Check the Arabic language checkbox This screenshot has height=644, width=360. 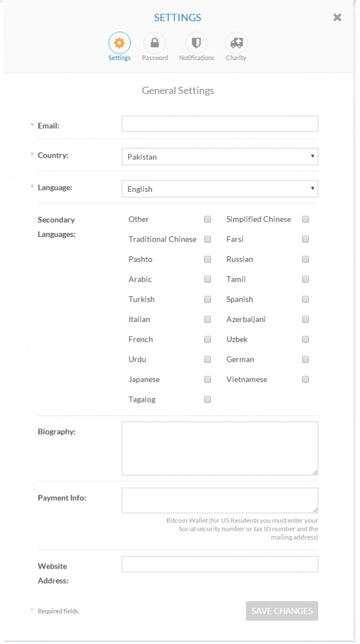pyautogui.click(x=207, y=279)
